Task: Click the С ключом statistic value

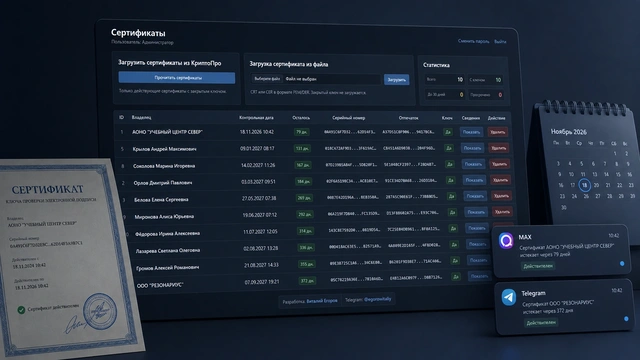Action: 498,80
